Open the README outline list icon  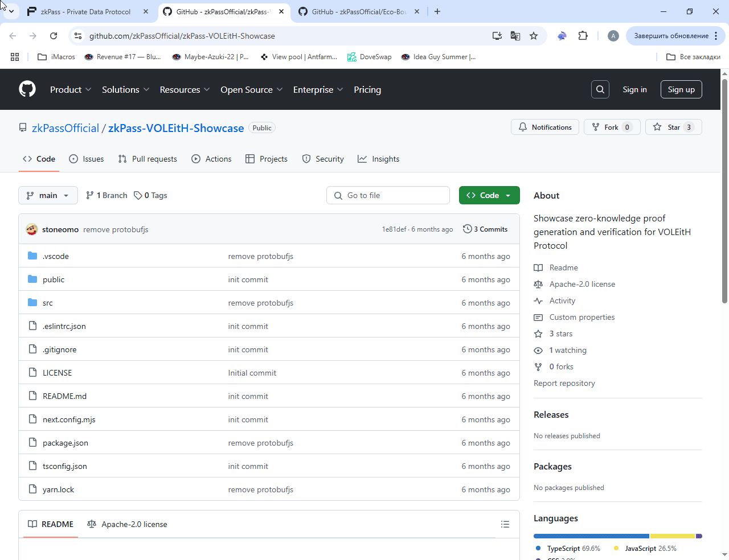coord(505,524)
